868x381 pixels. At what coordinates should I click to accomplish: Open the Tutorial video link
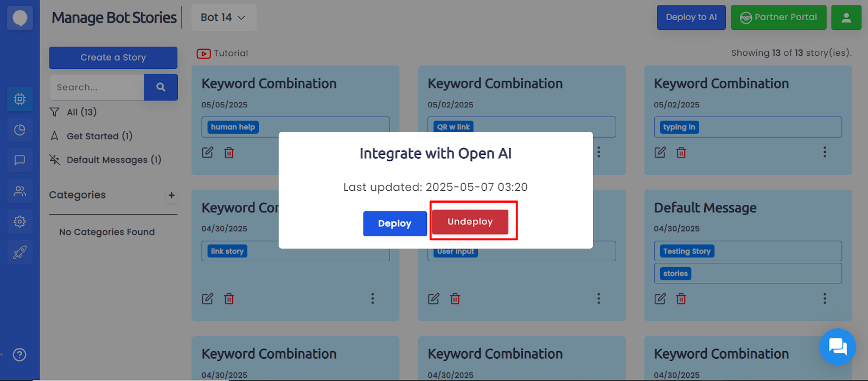click(x=222, y=53)
